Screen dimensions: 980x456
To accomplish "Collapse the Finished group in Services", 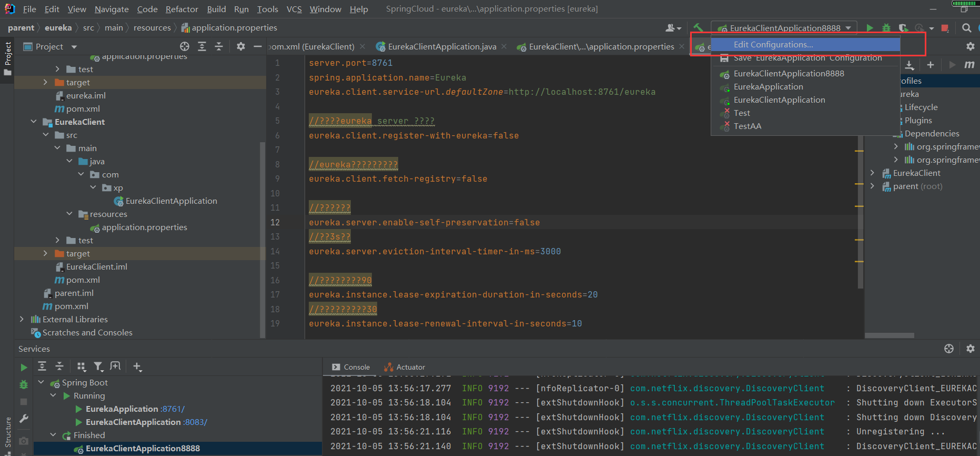I will click(53, 435).
